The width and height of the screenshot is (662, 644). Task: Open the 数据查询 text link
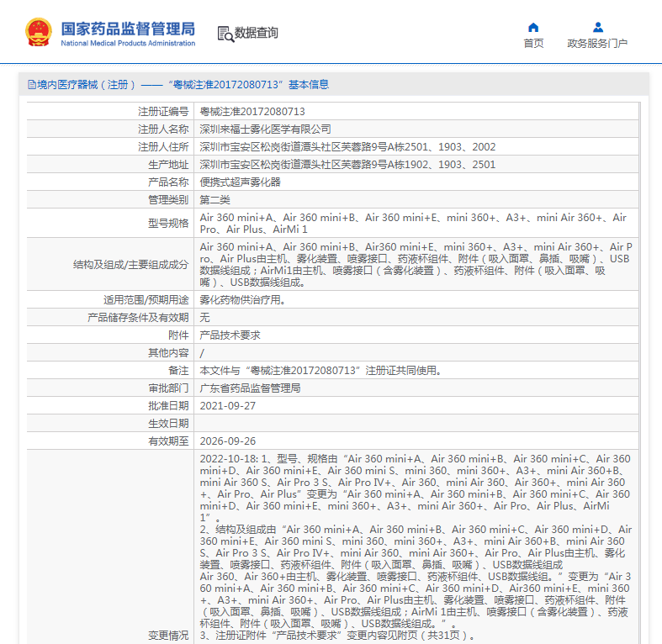tap(256, 34)
